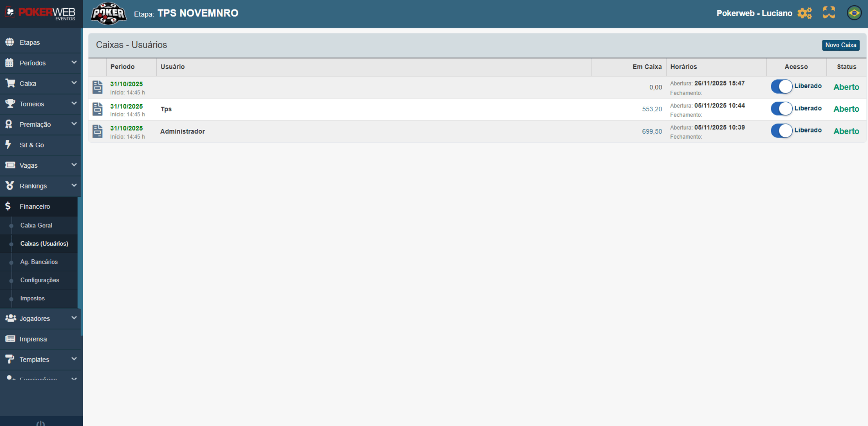This screenshot has width=868, height=426.
Task: Toggle Liberado access for the Tps caixa
Action: pos(781,109)
